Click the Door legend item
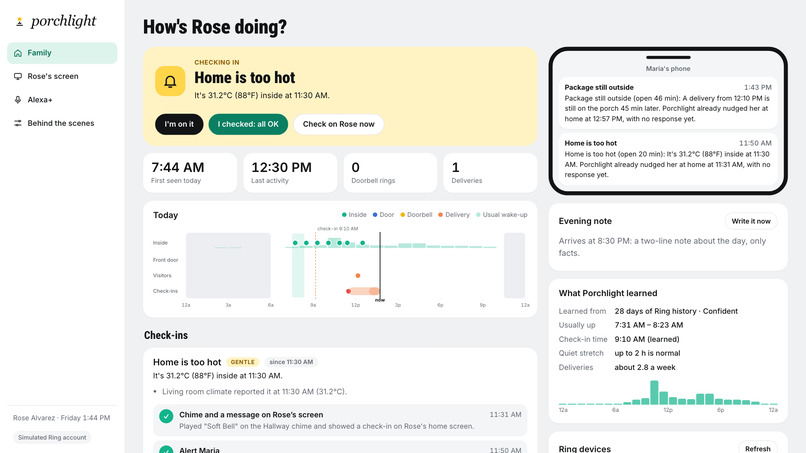 point(383,215)
